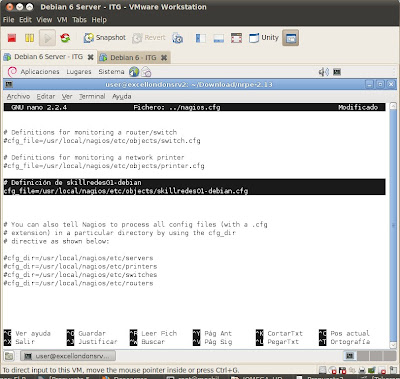Enter full screen mode icon
Viewport: 400px width, 379px height.
pyautogui.click(x=236, y=38)
